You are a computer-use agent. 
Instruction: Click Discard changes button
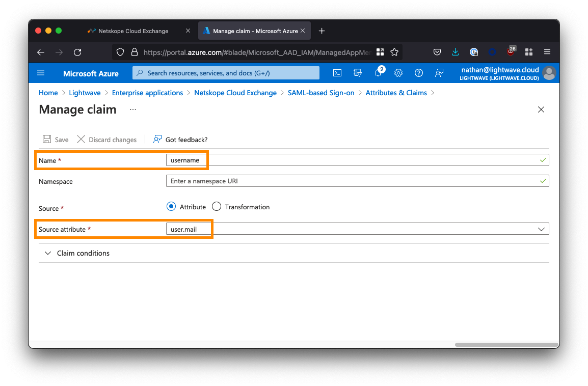[x=107, y=140]
